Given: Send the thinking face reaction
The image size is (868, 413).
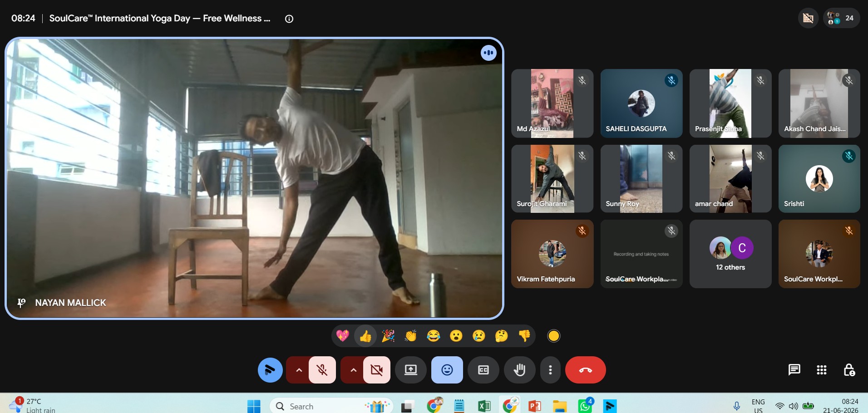Looking at the screenshot, I should 502,336.
